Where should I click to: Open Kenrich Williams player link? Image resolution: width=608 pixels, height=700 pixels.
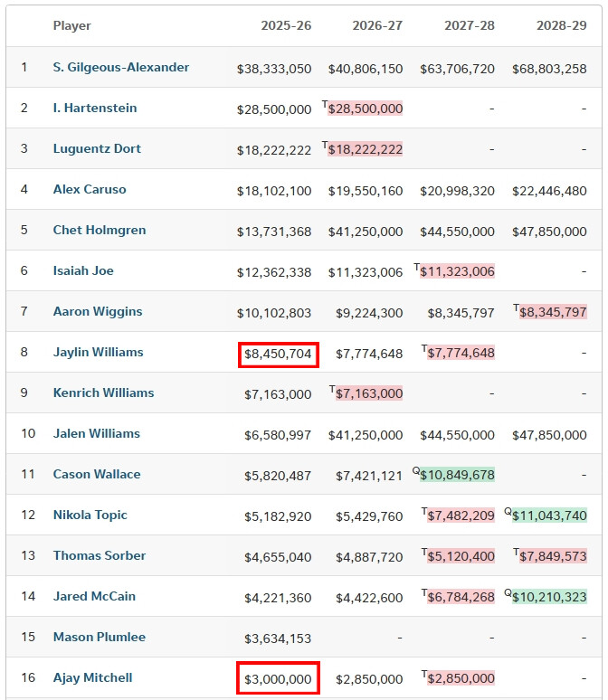pyautogui.click(x=103, y=393)
